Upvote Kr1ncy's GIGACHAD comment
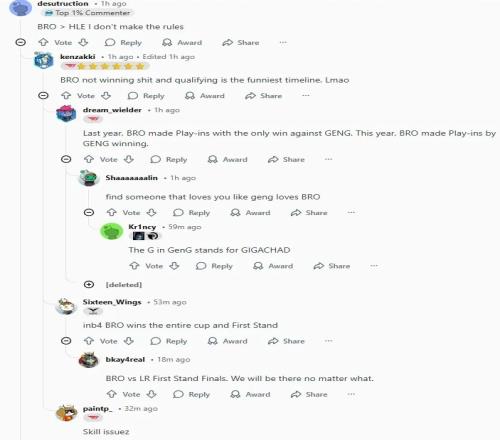 134,266
